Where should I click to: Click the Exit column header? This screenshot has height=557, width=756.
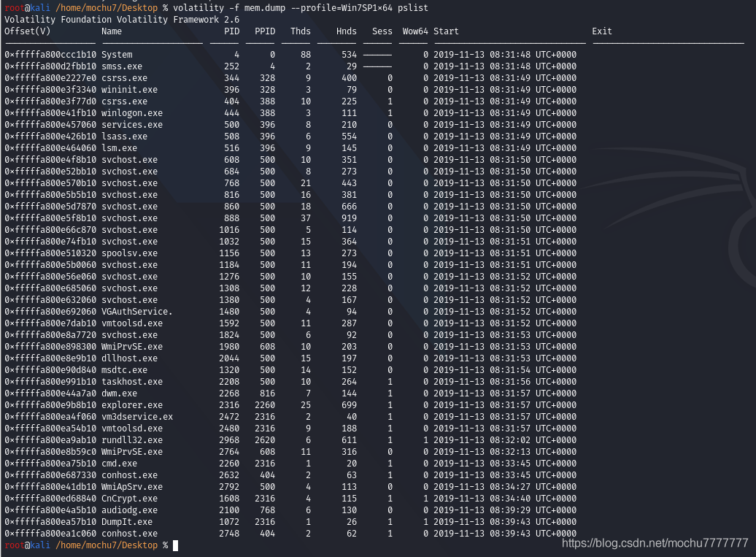(x=602, y=31)
